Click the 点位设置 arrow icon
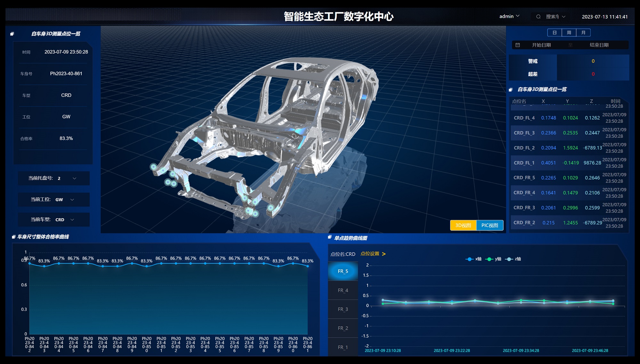640x364 pixels. point(384,254)
